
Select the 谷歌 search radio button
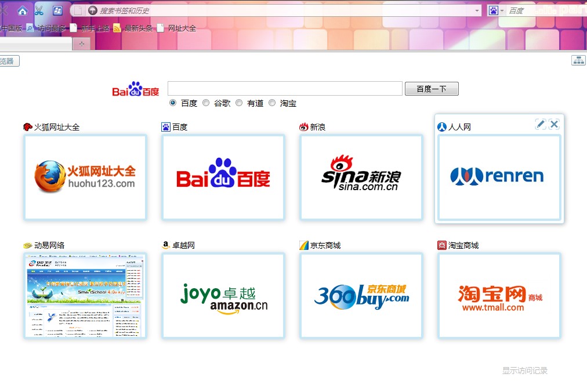[206, 103]
